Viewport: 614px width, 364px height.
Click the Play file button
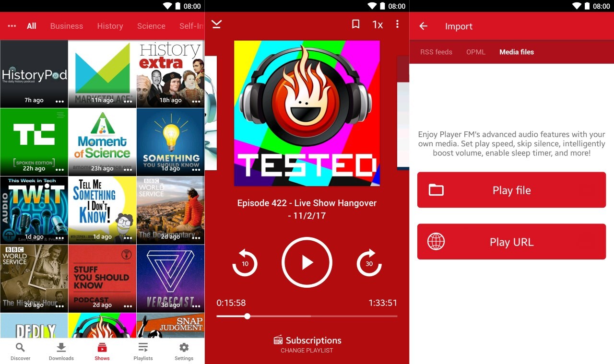pyautogui.click(x=511, y=190)
